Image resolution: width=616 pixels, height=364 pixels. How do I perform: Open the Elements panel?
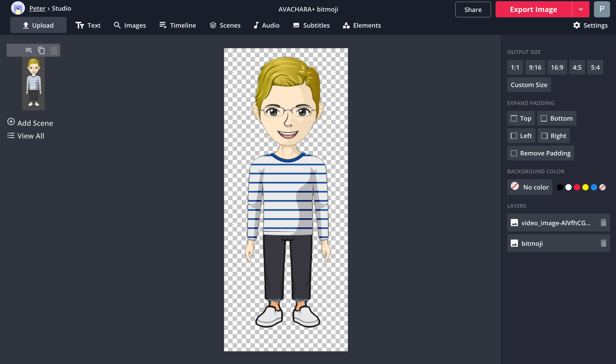click(361, 25)
